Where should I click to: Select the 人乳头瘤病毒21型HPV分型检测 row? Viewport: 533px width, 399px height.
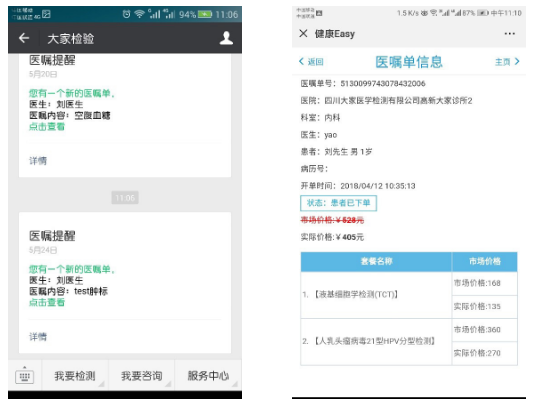[376, 341]
